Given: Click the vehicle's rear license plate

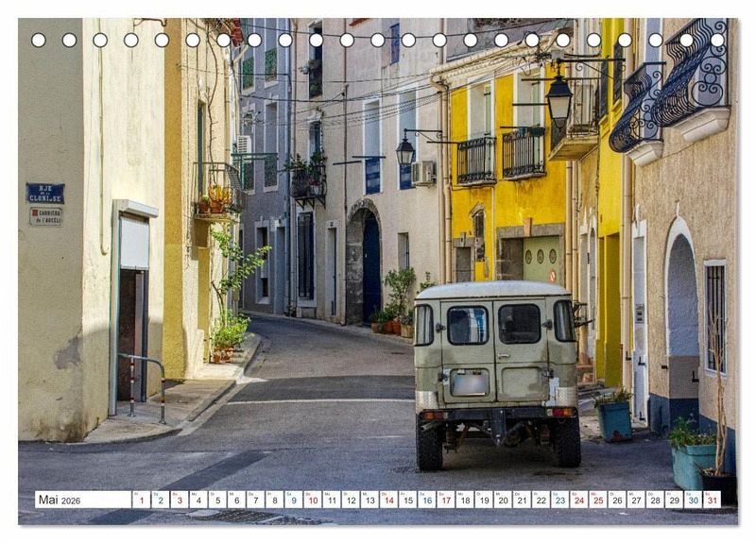Looking at the screenshot, I should [x=469, y=382].
